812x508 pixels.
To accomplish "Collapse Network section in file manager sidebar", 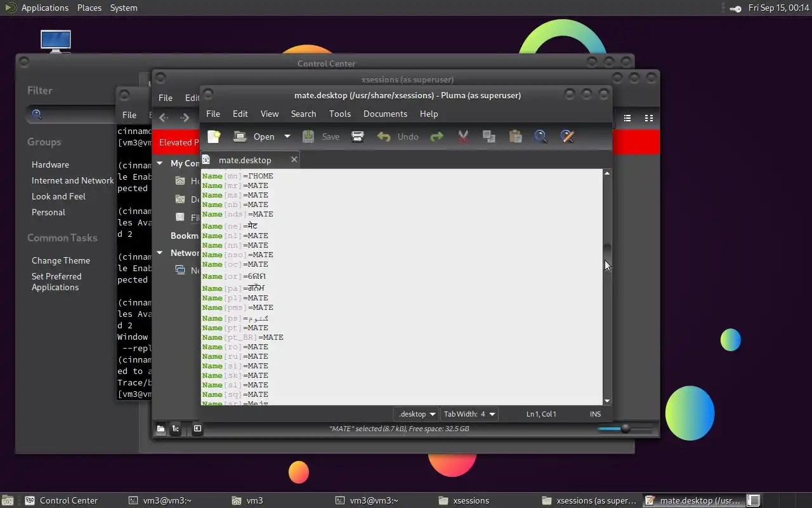I will tap(160, 253).
